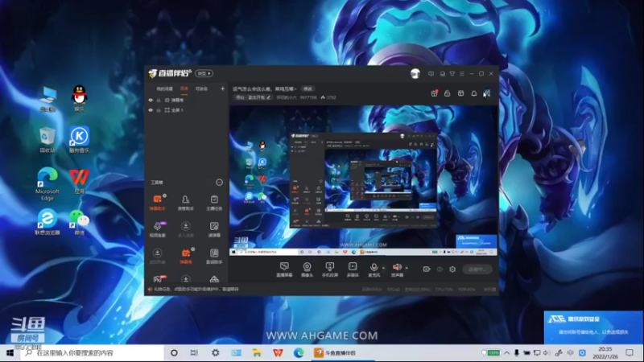This screenshot has width=644, height=362.
Task: Click the triangle tool in bottom toolbox row
Action: (214, 279)
